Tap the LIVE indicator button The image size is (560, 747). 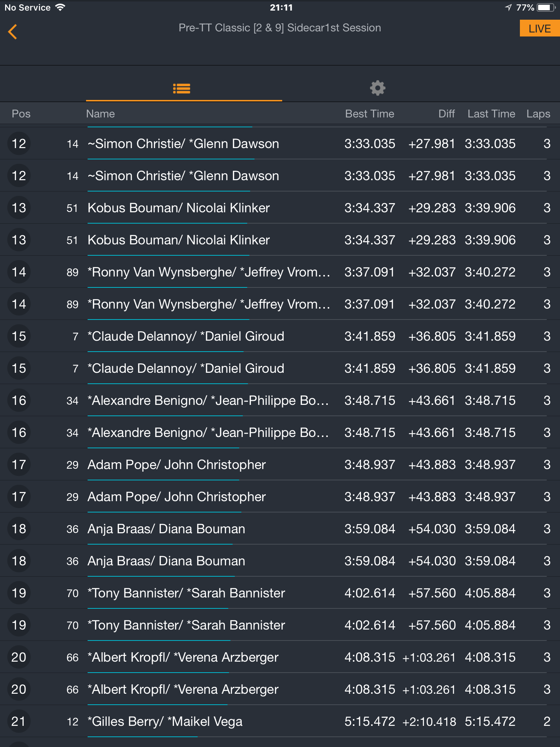(x=540, y=28)
